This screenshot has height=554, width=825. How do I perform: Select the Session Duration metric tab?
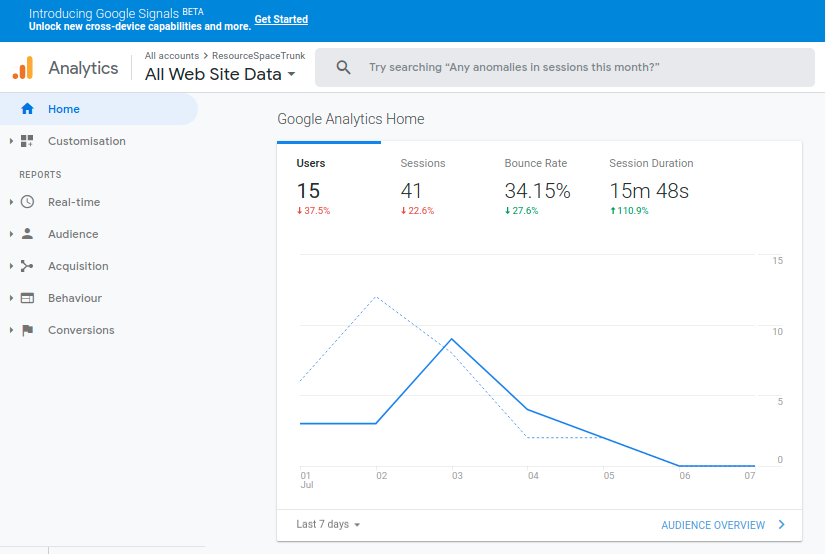coord(651,186)
